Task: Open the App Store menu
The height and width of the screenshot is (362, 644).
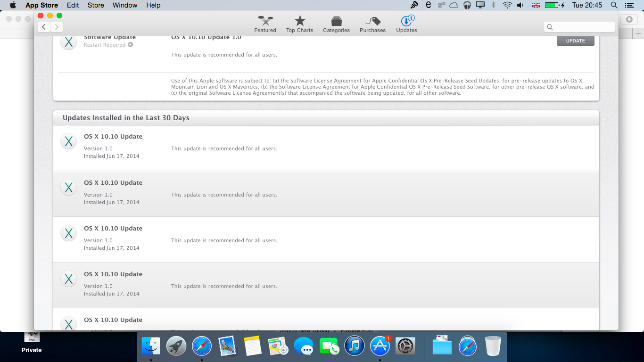Action: tap(41, 5)
